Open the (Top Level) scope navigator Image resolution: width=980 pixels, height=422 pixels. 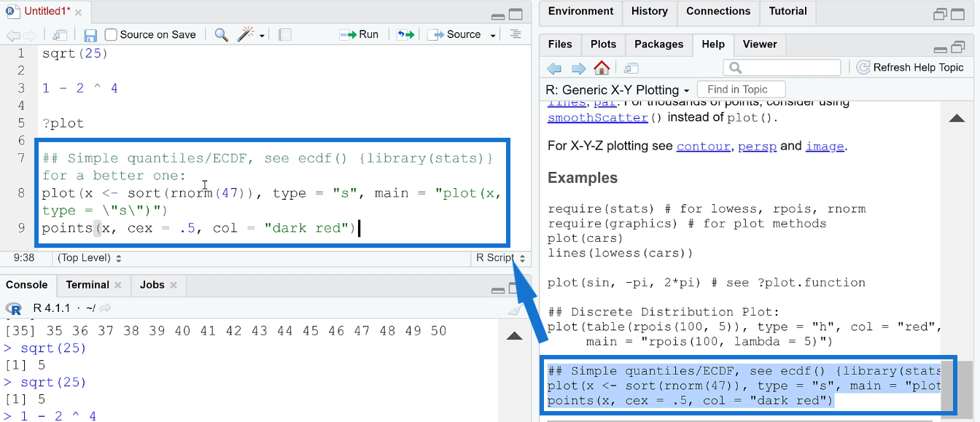pyautogui.click(x=90, y=258)
